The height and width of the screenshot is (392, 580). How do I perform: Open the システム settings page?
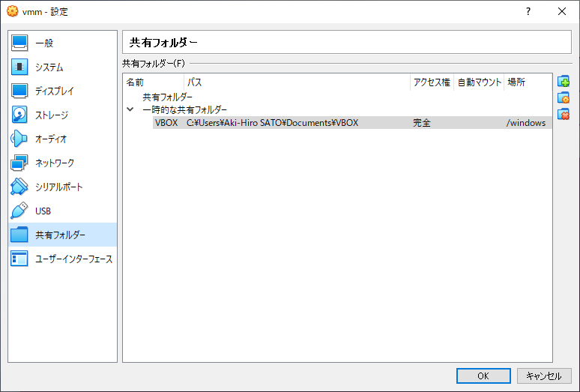62,67
